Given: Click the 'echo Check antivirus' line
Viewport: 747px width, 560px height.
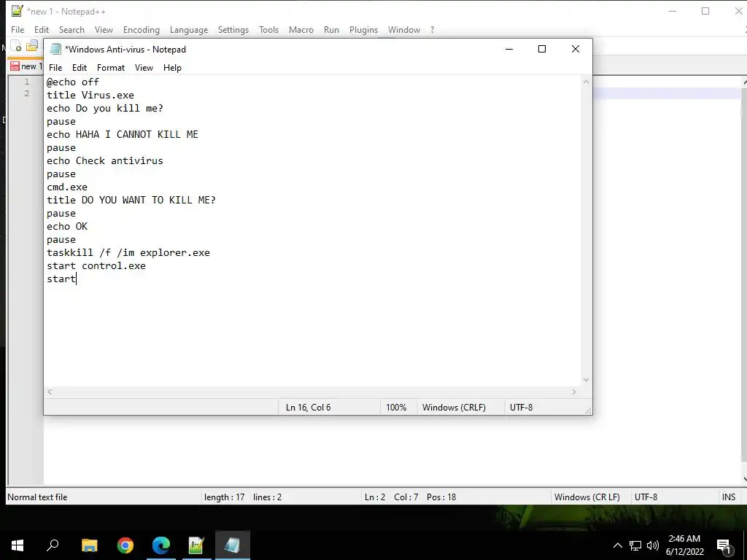Looking at the screenshot, I should (x=105, y=161).
